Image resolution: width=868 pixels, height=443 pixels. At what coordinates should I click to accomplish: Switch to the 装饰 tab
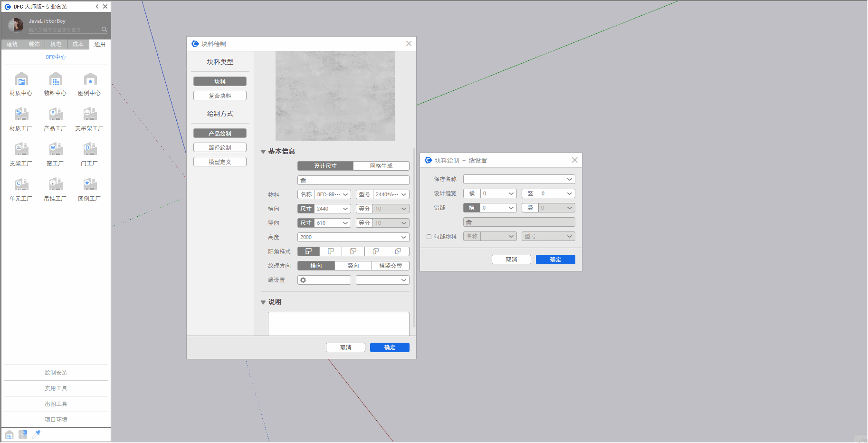(x=34, y=44)
